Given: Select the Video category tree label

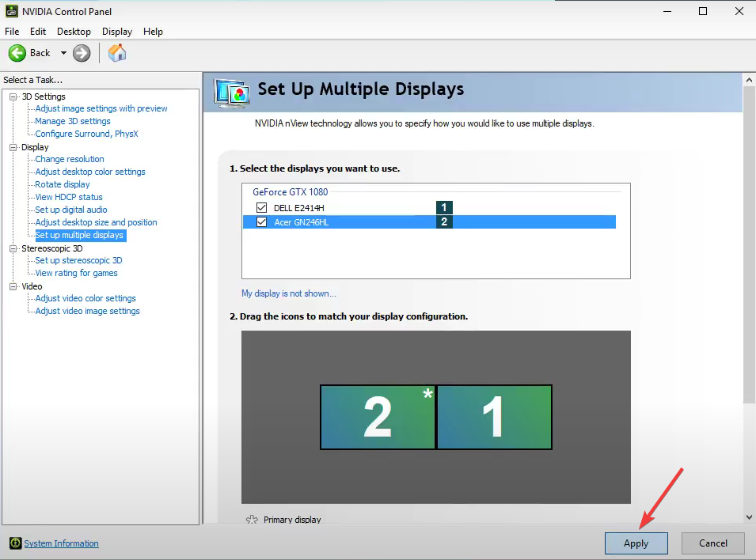Looking at the screenshot, I should coord(32,286).
